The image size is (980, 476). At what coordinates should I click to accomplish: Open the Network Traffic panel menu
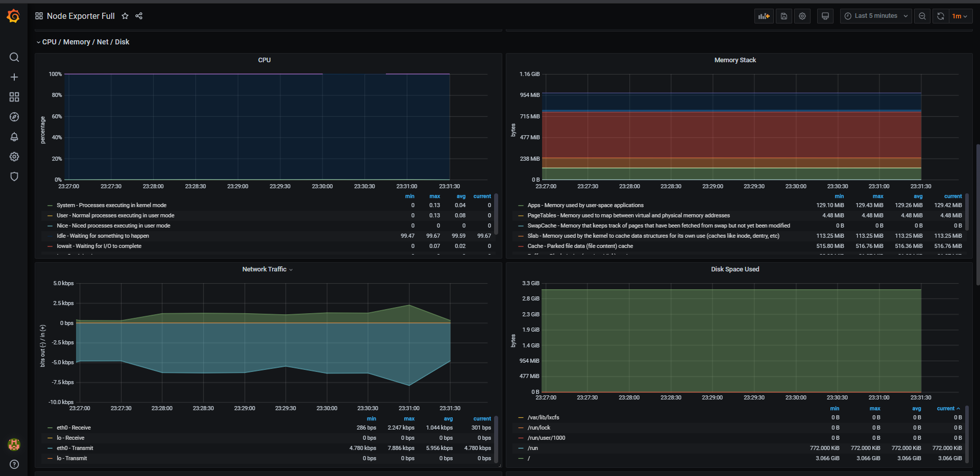coord(291,269)
